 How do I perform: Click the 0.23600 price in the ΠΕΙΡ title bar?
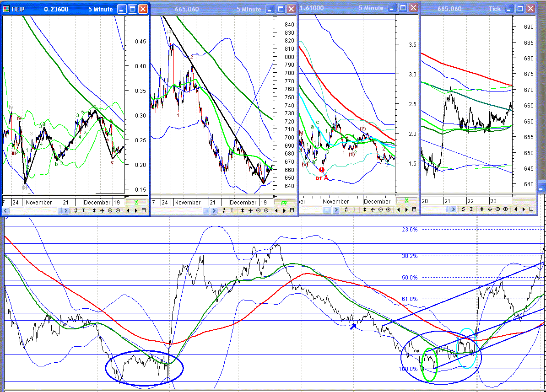(56, 9)
